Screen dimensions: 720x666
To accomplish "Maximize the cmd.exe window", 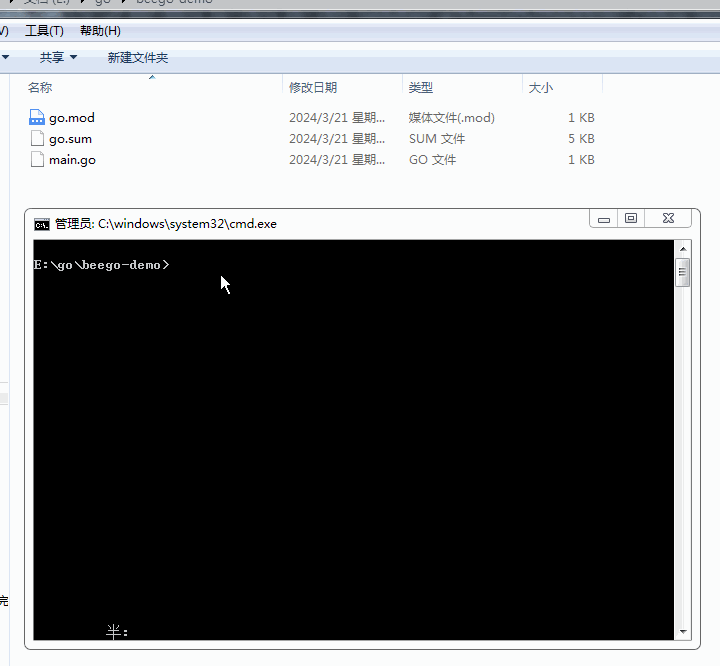I will click(x=631, y=219).
